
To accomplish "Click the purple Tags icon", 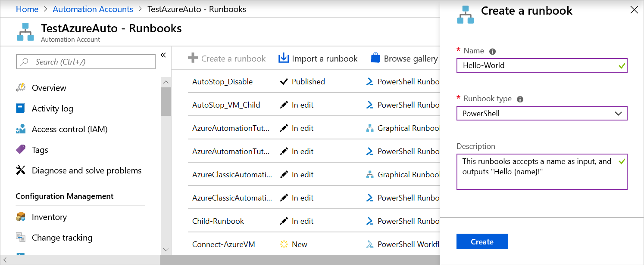I will click(x=21, y=150).
